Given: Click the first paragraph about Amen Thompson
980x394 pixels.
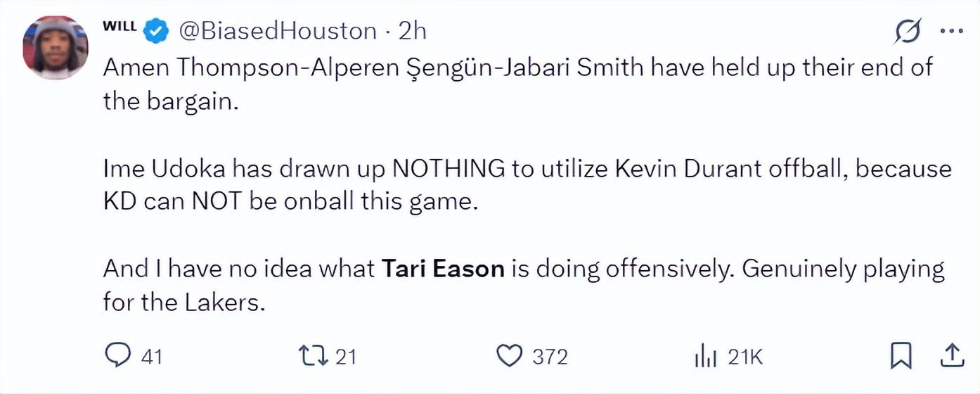Looking at the screenshot, I should point(517,68).
